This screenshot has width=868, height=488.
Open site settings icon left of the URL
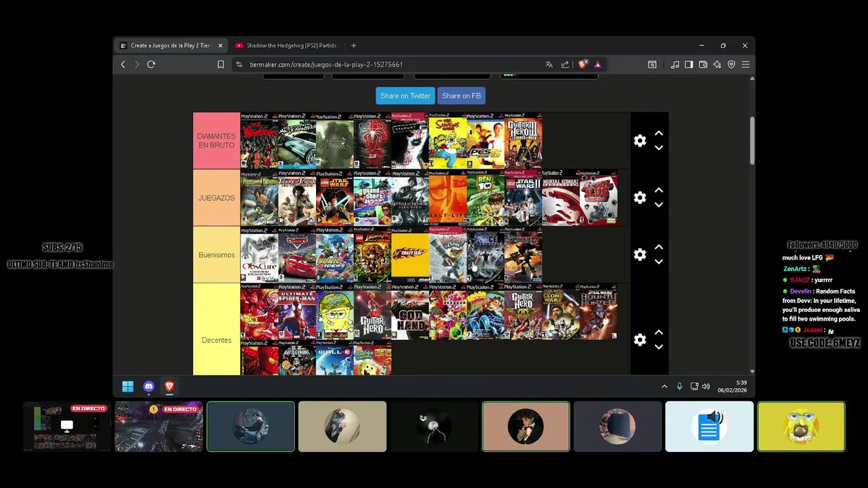click(x=239, y=64)
